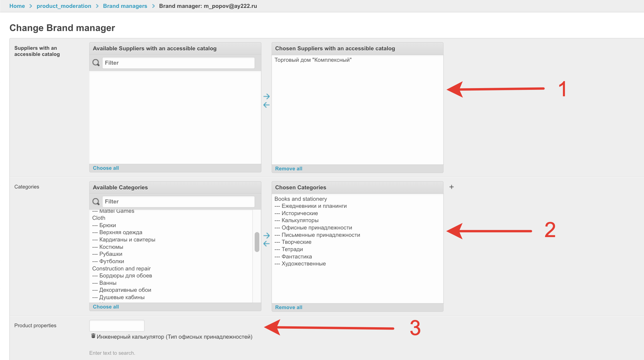Select Торговый дом "Комплексный" in chosen suppliers
The width and height of the screenshot is (644, 360).
coord(313,60)
